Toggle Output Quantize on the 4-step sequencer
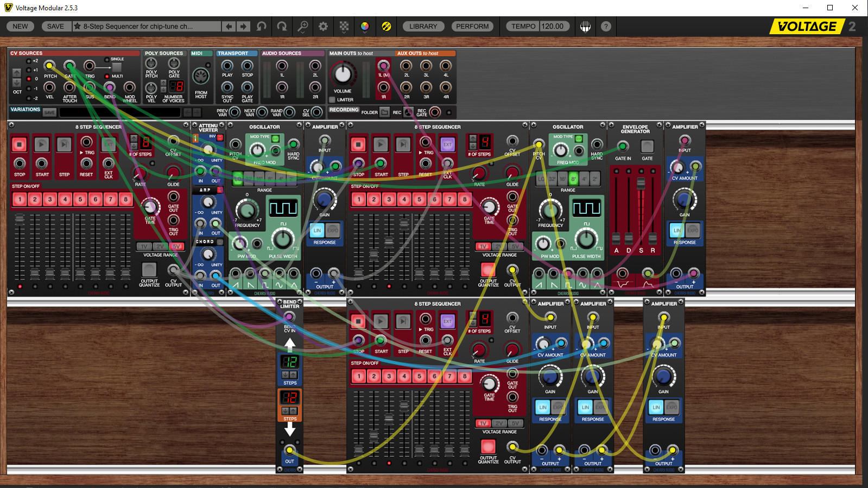 click(488, 270)
